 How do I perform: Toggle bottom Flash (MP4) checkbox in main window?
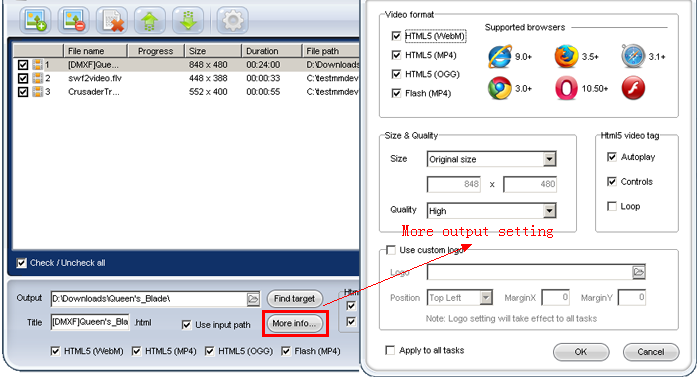(x=286, y=351)
